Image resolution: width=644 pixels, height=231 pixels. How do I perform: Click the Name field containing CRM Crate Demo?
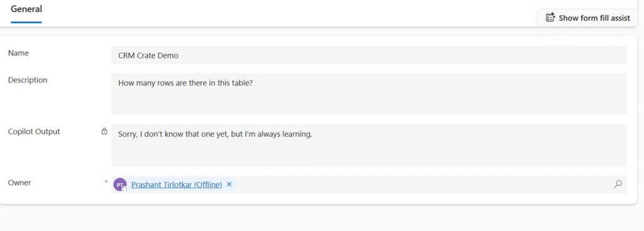point(369,55)
